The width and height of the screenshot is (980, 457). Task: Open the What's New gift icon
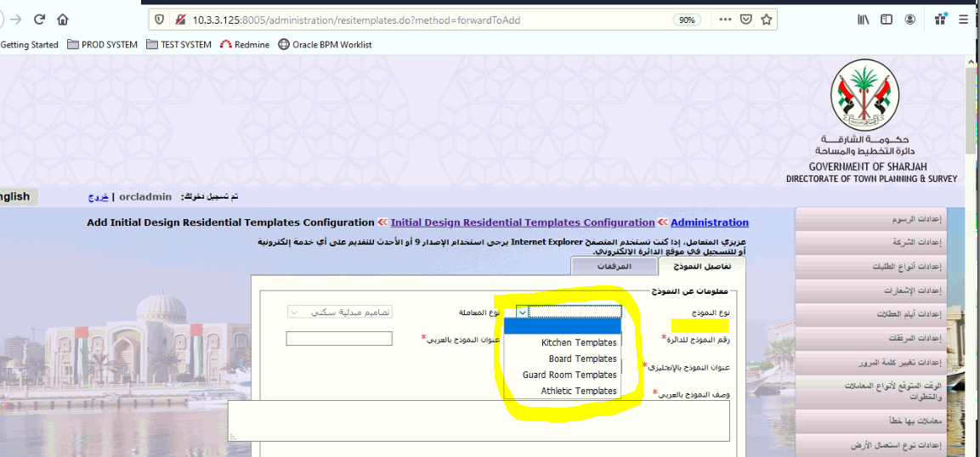pyautogui.click(x=940, y=20)
